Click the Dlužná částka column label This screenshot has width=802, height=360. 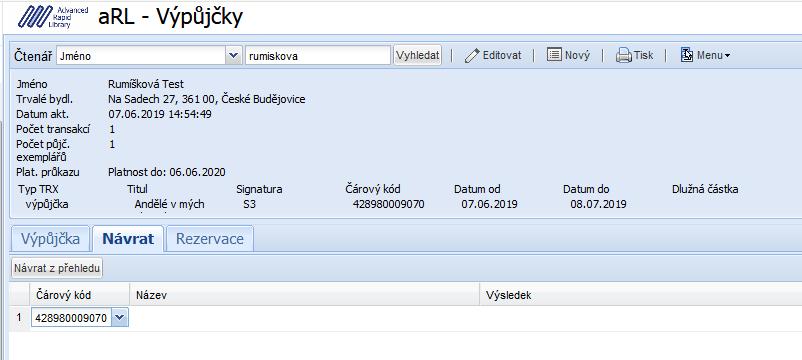pyautogui.click(x=705, y=189)
